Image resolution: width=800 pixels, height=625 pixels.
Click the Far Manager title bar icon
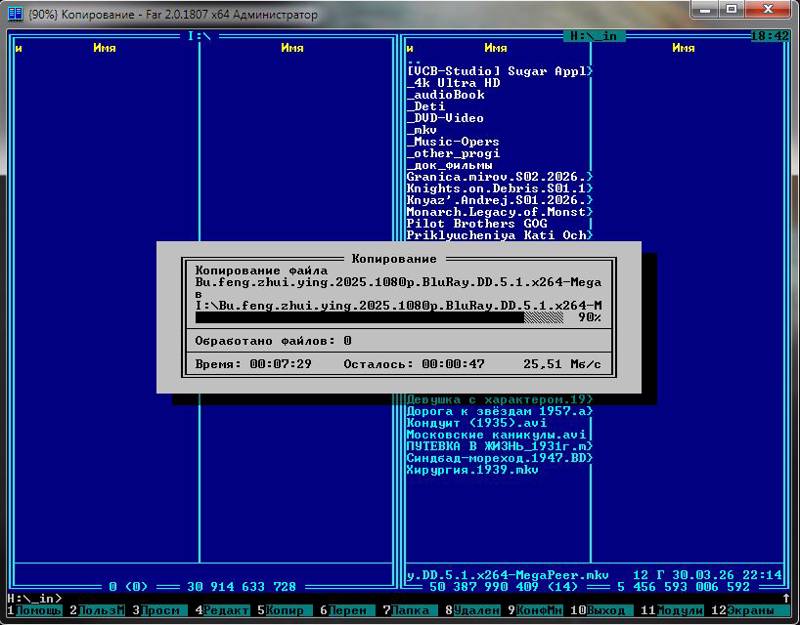click(x=15, y=14)
